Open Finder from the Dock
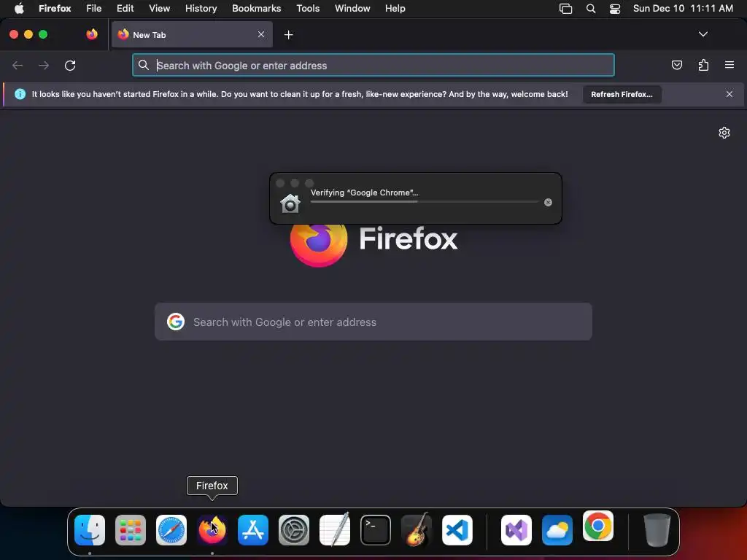The height and width of the screenshot is (560, 747). [x=90, y=530]
